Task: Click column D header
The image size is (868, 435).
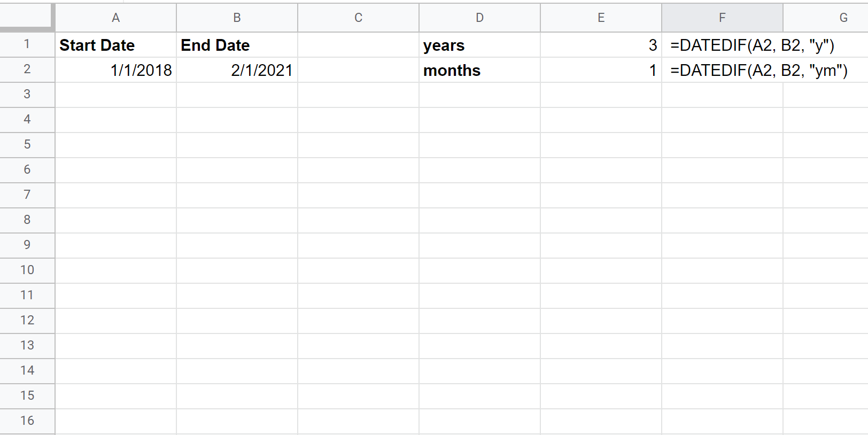Action: pos(479,18)
